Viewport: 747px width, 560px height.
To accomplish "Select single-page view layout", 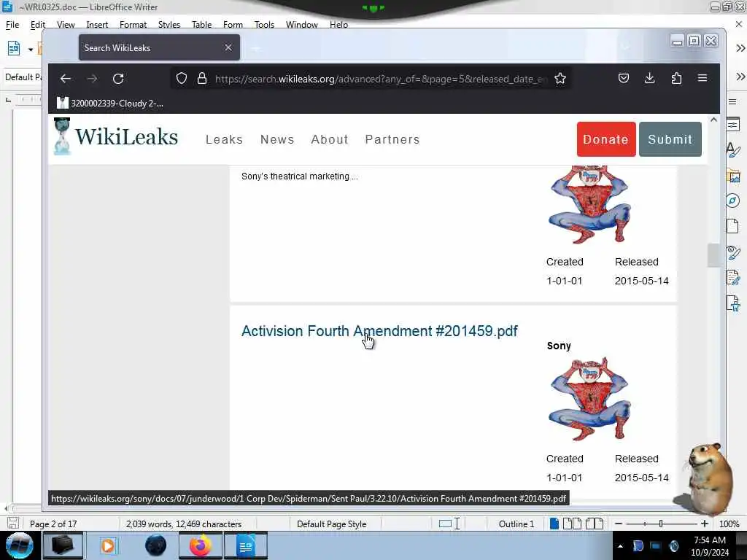I will (554, 524).
